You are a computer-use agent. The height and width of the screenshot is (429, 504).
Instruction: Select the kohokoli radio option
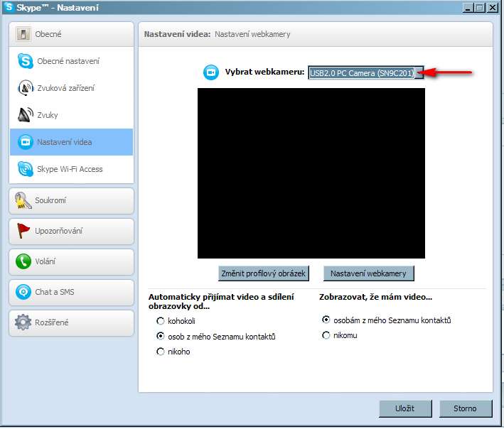(161, 321)
